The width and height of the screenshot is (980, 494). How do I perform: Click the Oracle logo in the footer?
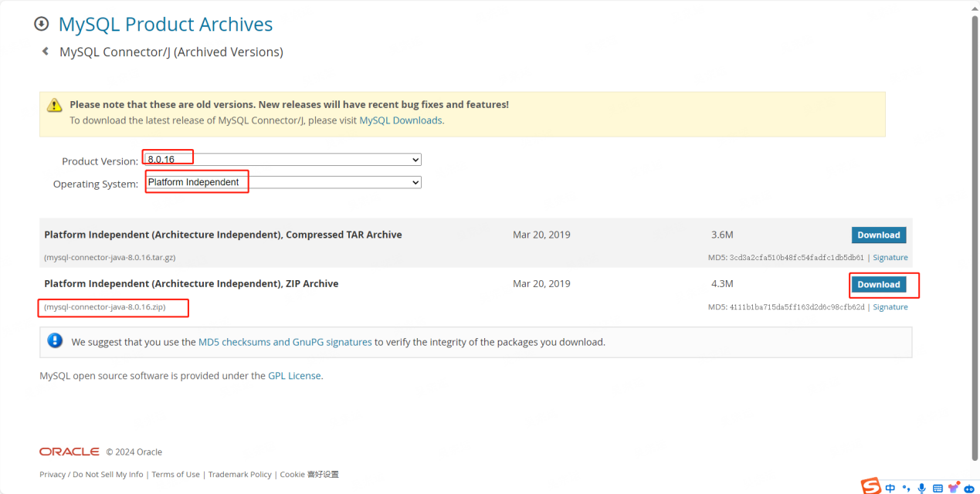click(x=70, y=452)
